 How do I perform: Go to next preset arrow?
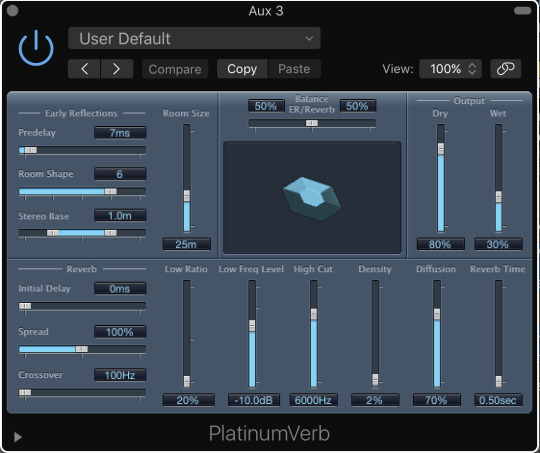coord(117,69)
